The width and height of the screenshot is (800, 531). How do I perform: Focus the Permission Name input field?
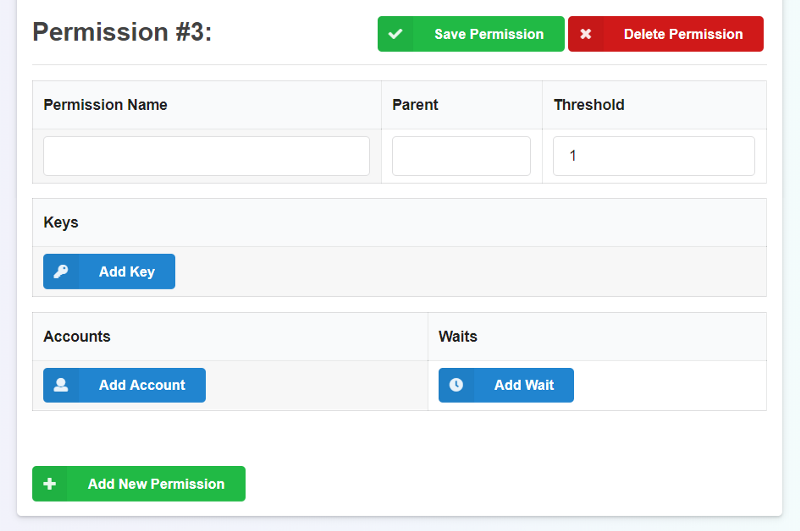(x=207, y=156)
